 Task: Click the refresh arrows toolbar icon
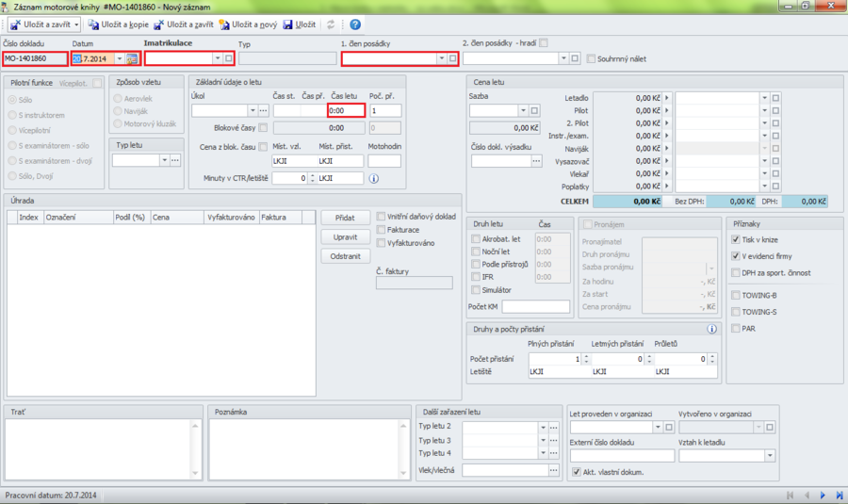click(x=331, y=24)
